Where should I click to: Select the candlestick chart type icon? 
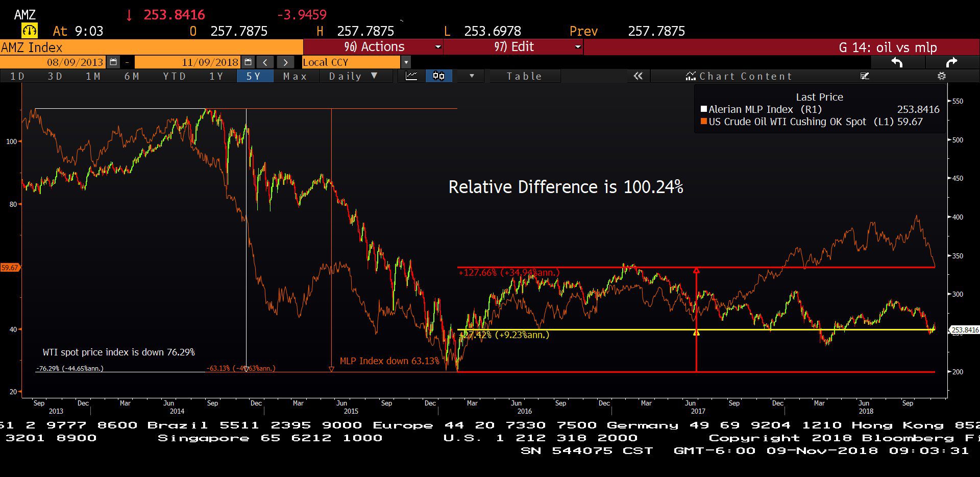(x=438, y=76)
